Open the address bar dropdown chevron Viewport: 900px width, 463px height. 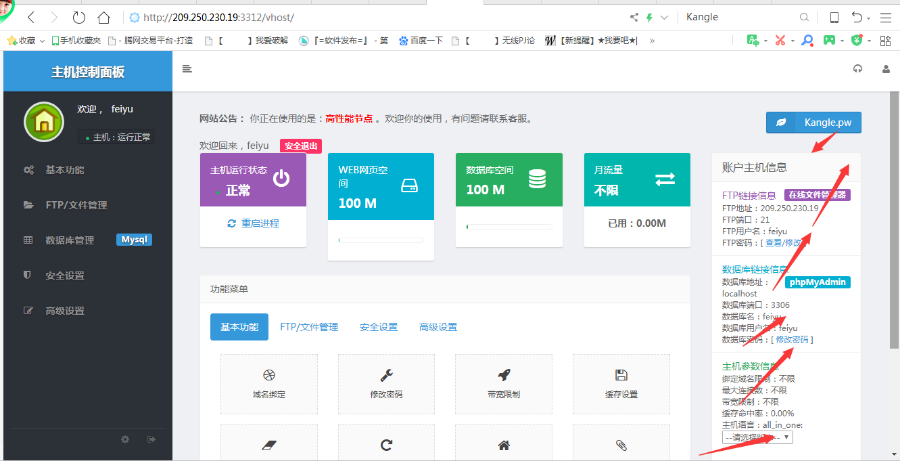[665, 18]
